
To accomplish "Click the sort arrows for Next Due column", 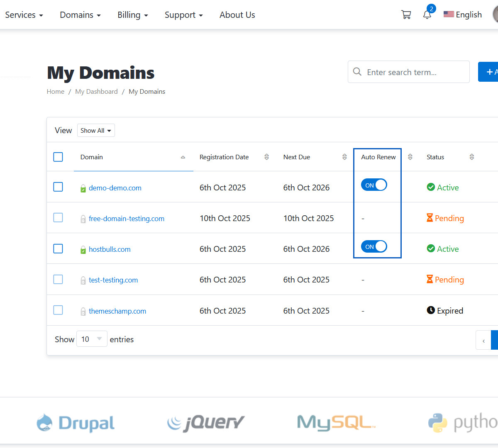I will click(344, 157).
